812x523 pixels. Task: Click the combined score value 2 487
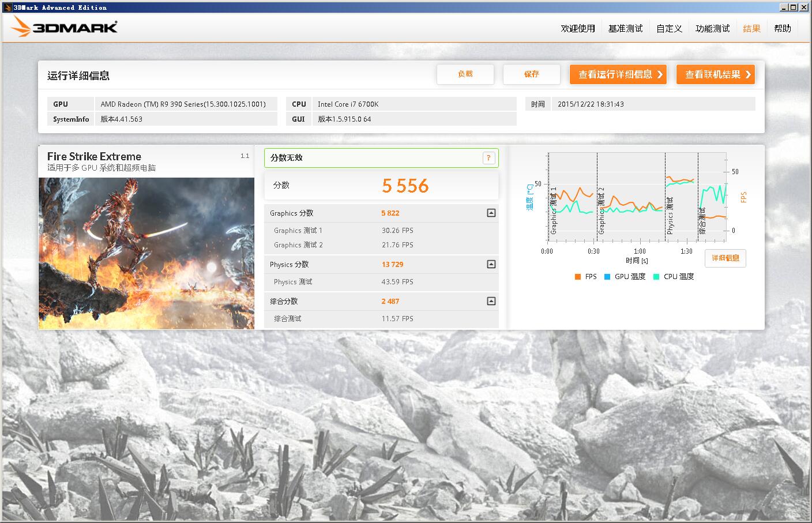(x=390, y=302)
